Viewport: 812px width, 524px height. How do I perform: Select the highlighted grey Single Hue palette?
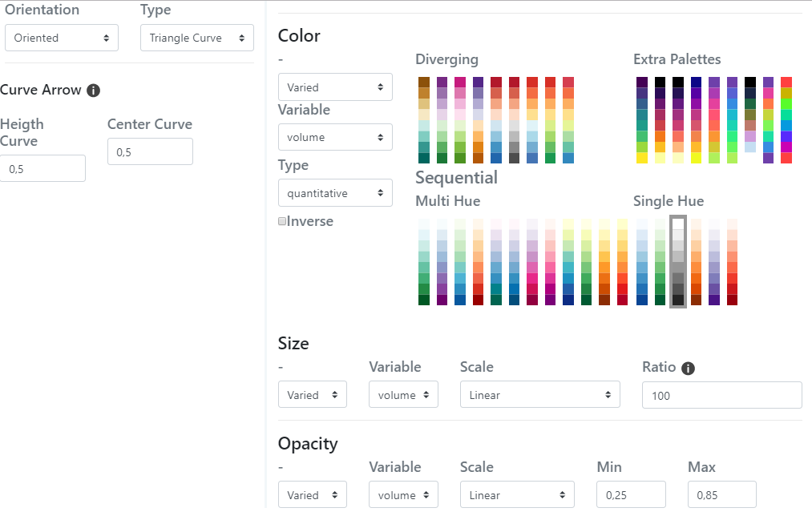click(678, 262)
